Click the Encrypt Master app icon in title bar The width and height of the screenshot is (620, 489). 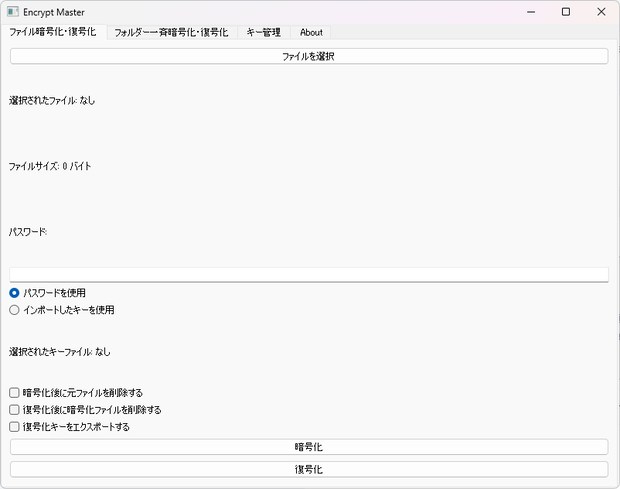pos(13,12)
